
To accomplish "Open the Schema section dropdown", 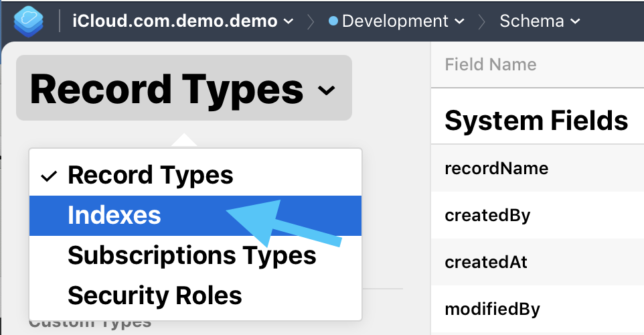I will 540,21.
